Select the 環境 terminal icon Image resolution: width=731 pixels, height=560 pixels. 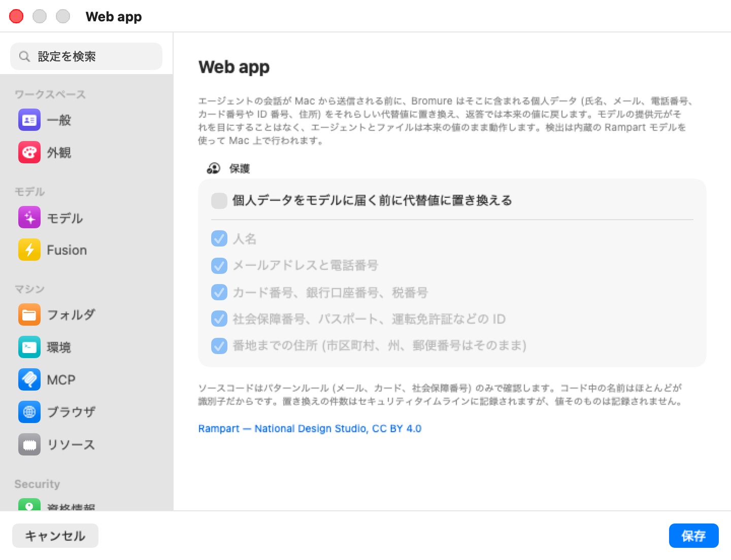[x=29, y=347]
